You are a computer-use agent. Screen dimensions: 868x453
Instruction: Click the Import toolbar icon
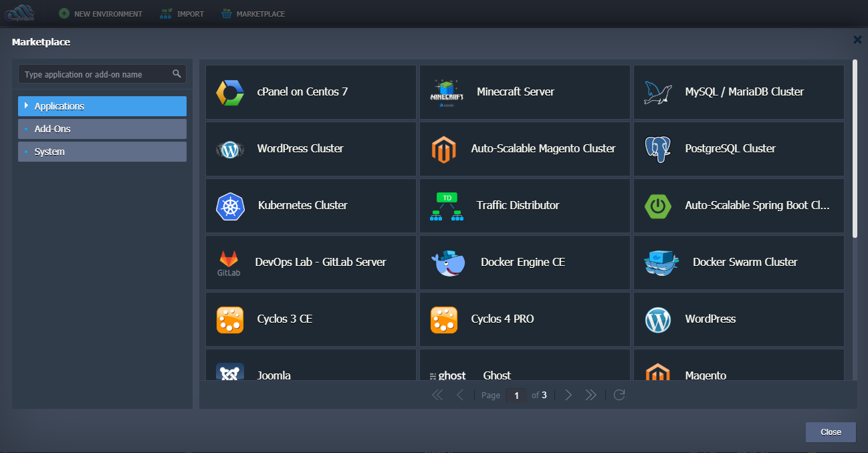pos(166,13)
